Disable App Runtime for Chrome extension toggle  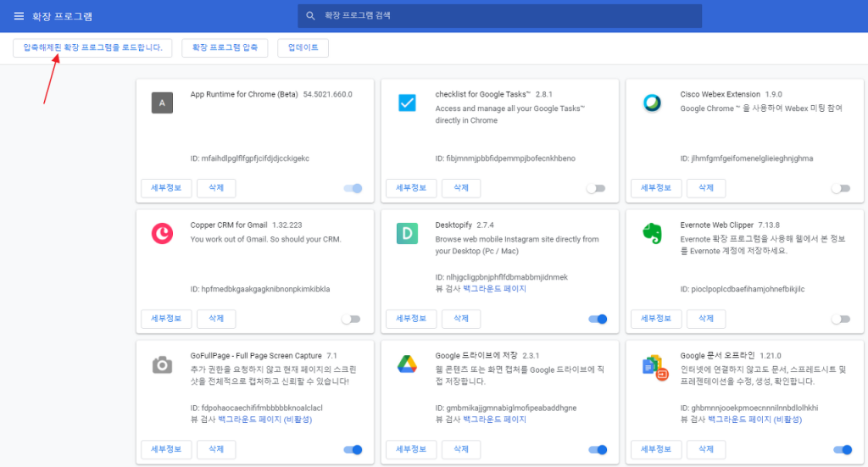353,188
